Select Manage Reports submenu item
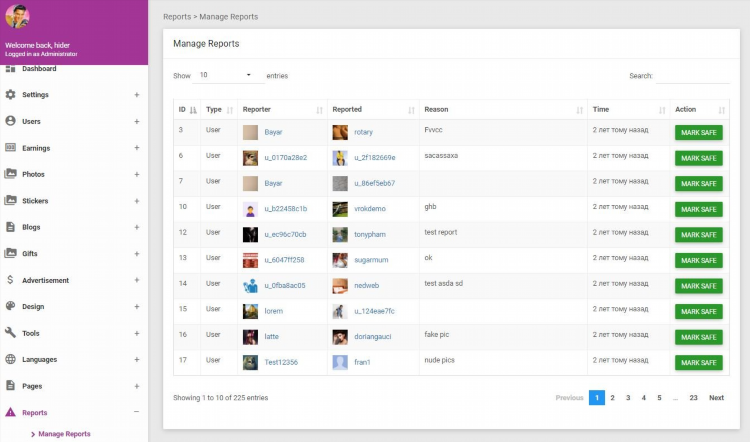The image size is (750, 442). 64,434
